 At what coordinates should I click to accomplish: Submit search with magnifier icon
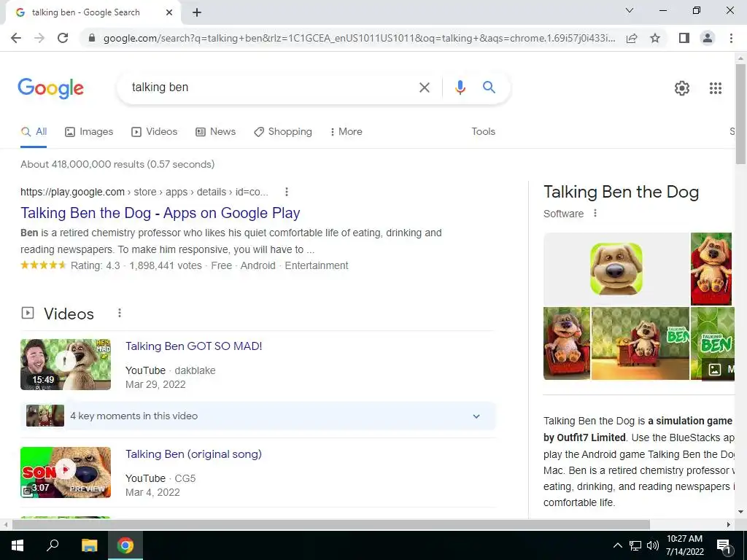[x=489, y=87]
